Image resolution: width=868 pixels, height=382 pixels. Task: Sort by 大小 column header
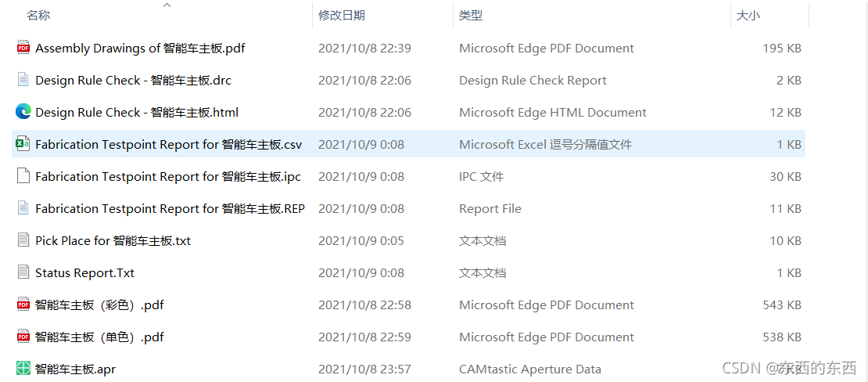(748, 16)
